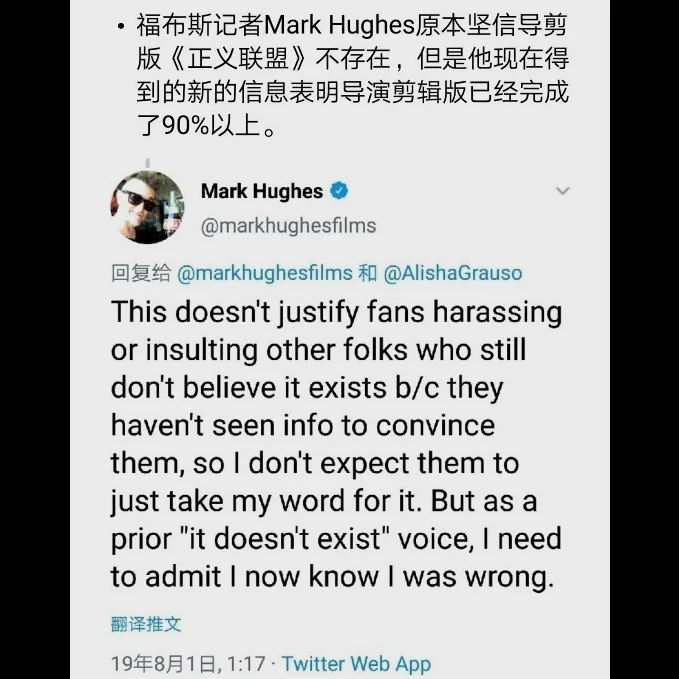
Task: Click the quoted "it doesn't exist" phrase
Action: pyautogui.click(x=285, y=540)
